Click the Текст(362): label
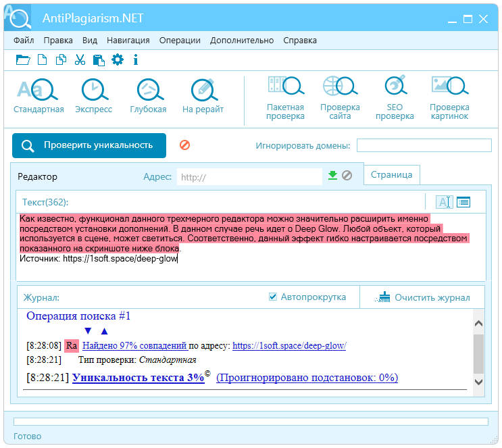502x448 pixels. click(45, 202)
